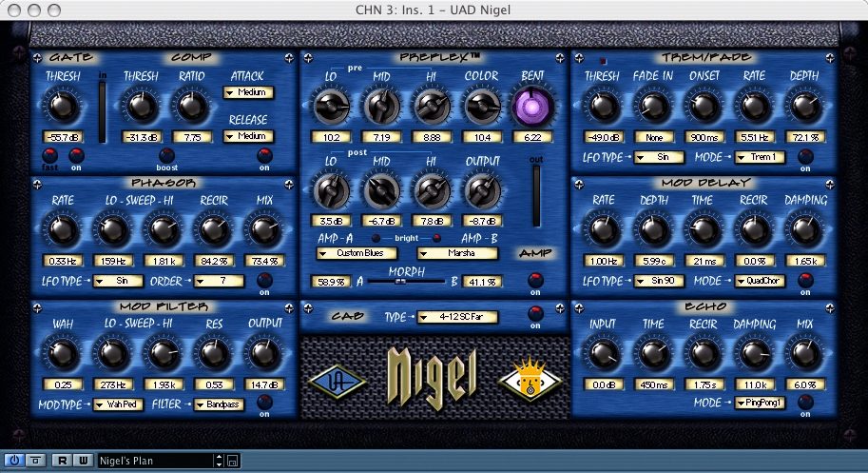Image resolution: width=868 pixels, height=473 pixels.
Task: Click the R read automation button
Action: 62,461
